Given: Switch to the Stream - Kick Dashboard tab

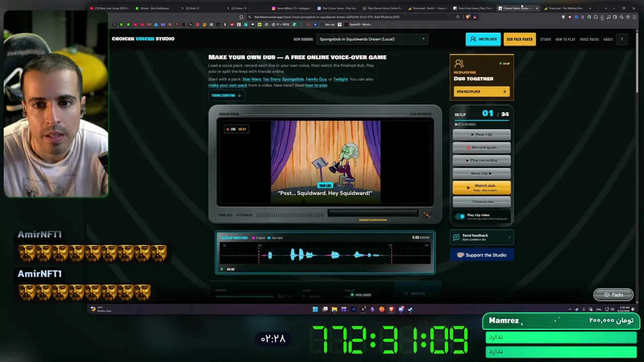Looking at the screenshot, I should coord(154,8).
